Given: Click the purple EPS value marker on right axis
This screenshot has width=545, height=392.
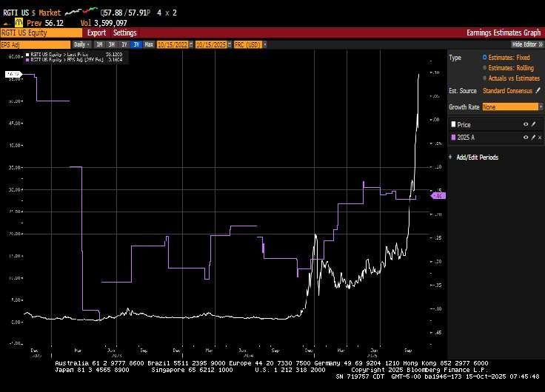Looking at the screenshot, I should point(438,196).
